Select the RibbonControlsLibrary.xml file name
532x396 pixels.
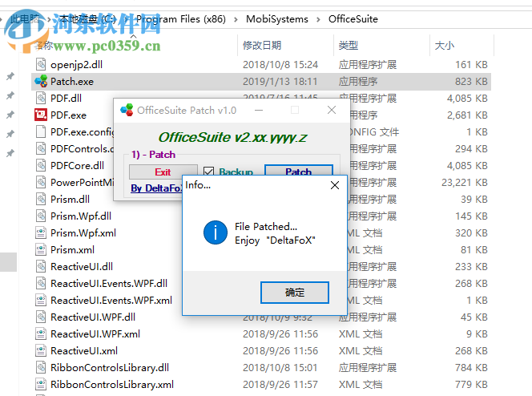point(112,385)
